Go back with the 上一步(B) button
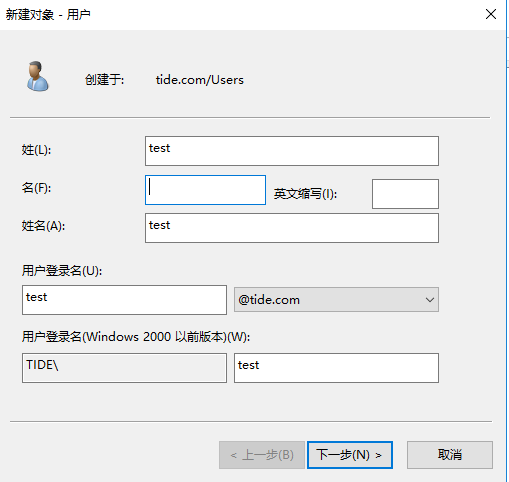This screenshot has height=482, width=509. pyautogui.click(x=262, y=455)
